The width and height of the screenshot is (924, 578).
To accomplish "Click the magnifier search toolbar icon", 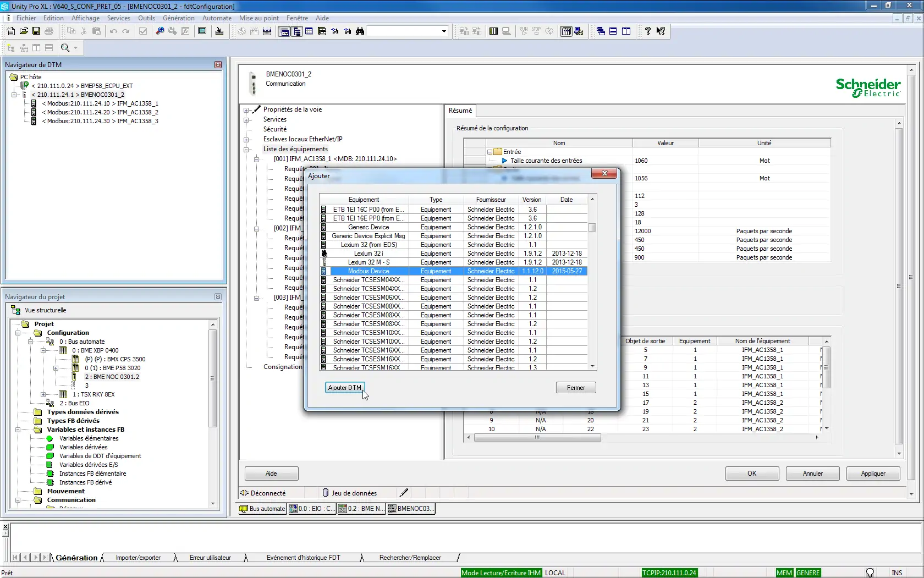I will click(x=159, y=31).
